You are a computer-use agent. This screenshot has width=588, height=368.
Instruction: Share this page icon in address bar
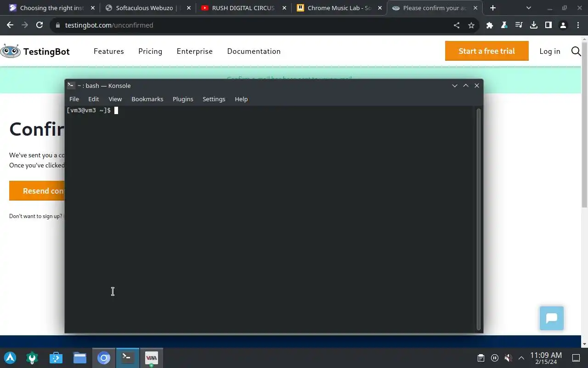pos(457,25)
